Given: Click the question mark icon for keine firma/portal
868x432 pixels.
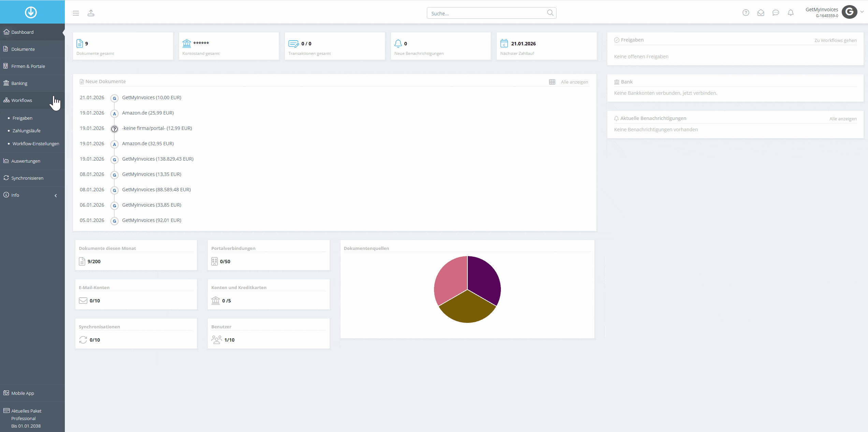Looking at the screenshot, I should tap(114, 129).
